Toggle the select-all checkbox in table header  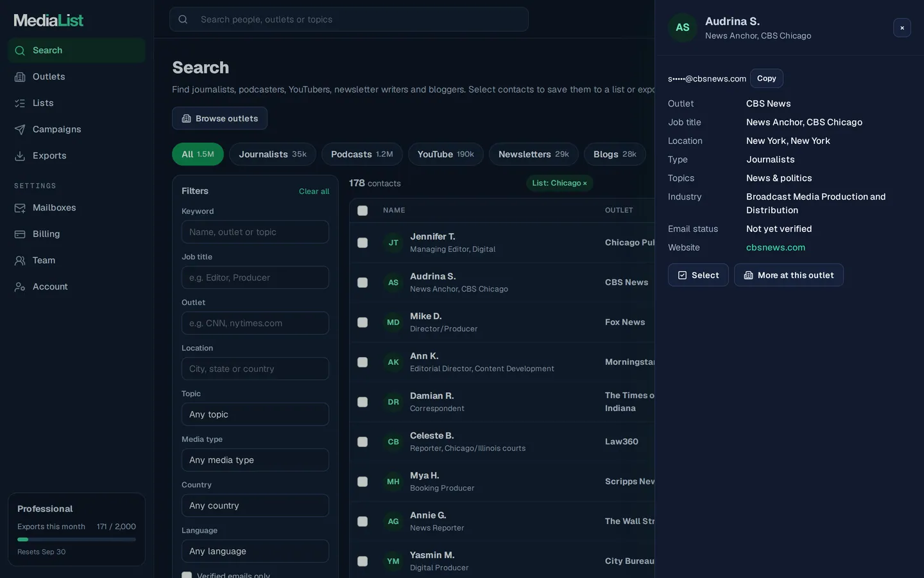pyautogui.click(x=363, y=211)
